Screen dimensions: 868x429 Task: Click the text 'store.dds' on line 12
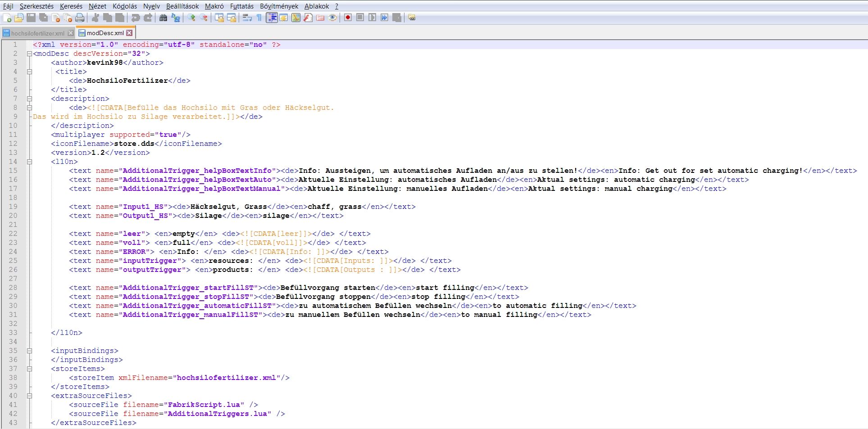point(134,144)
